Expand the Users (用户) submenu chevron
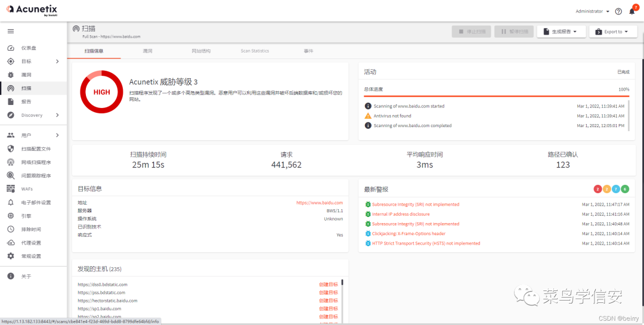The width and height of the screenshot is (644, 325). coord(57,135)
